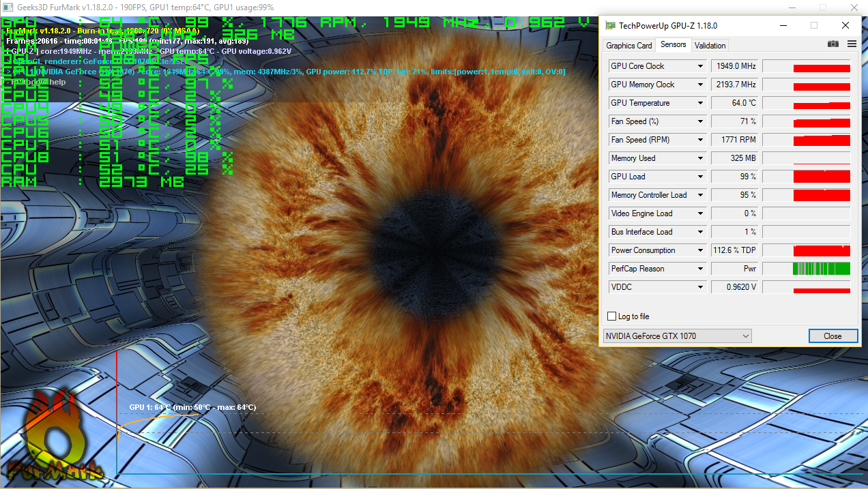The width and height of the screenshot is (868, 489).
Task: Close the GPU-Z window via X
Action: (845, 25)
